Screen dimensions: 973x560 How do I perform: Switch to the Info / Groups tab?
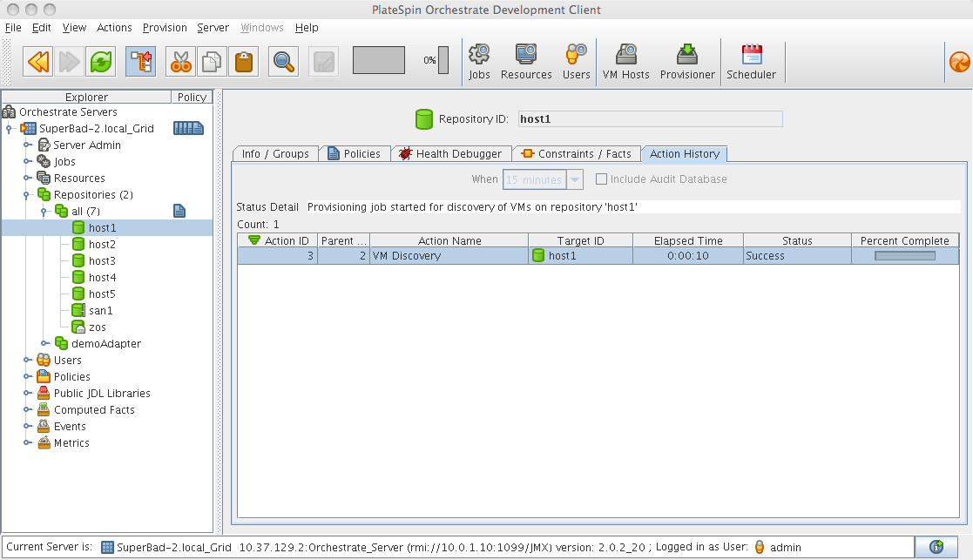(275, 154)
